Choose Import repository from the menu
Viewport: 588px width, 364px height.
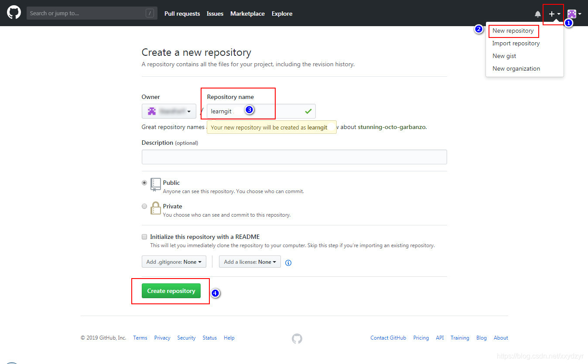[516, 43]
